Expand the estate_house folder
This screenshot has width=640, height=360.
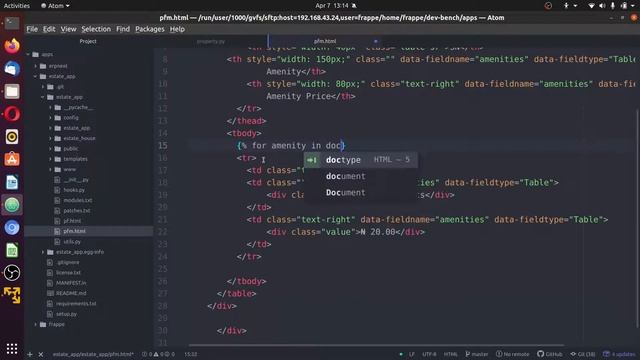tap(50, 138)
